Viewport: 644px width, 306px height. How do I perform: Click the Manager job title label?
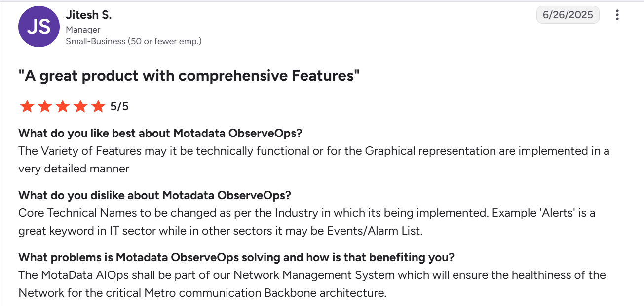[x=83, y=30]
